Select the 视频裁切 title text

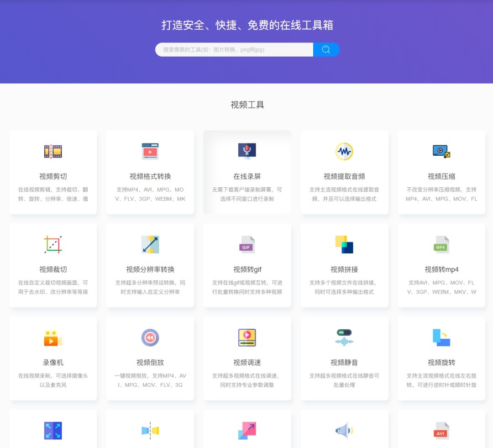[x=53, y=269]
